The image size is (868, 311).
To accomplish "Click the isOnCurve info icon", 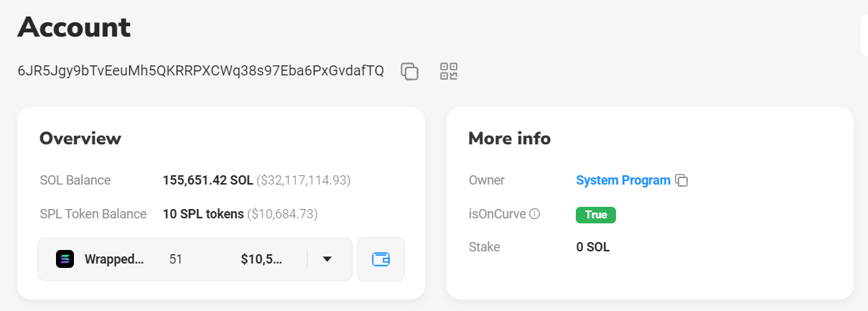I will 534,214.
